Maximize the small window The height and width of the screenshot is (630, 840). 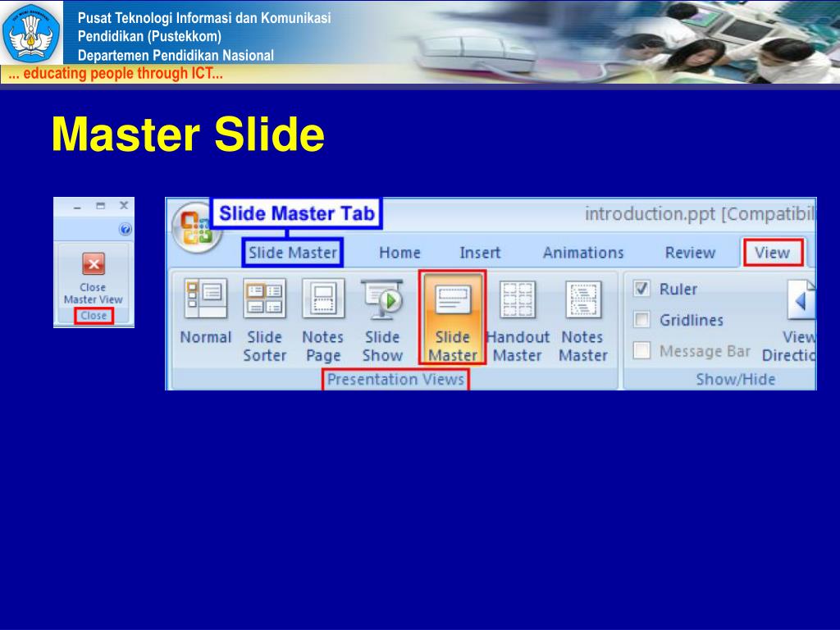pos(100,206)
